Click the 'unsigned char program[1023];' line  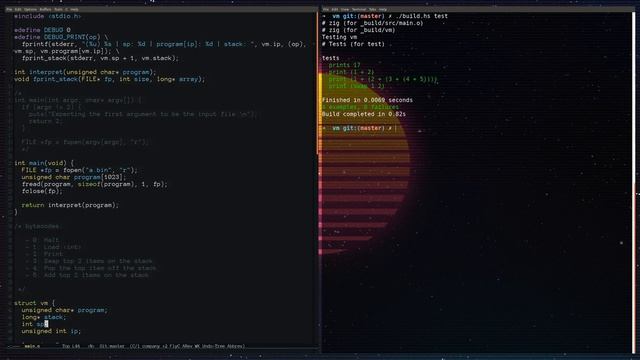pos(73,177)
